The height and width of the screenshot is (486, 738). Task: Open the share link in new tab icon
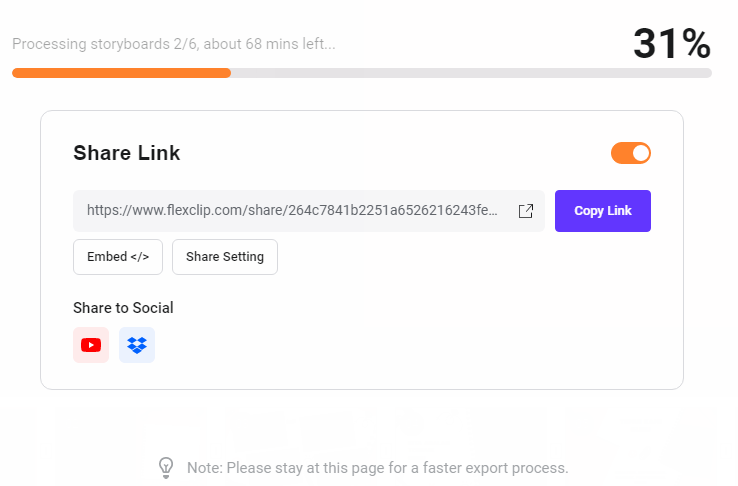(x=526, y=211)
